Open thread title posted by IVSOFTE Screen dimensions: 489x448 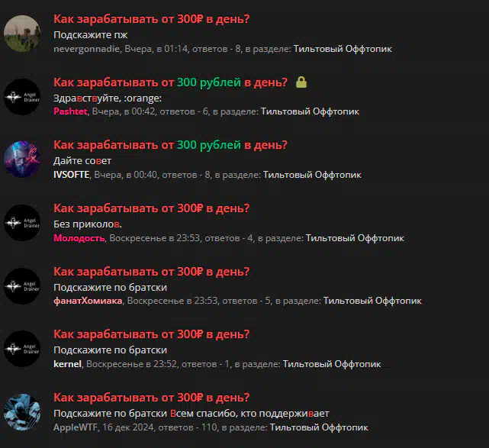coord(170,145)
